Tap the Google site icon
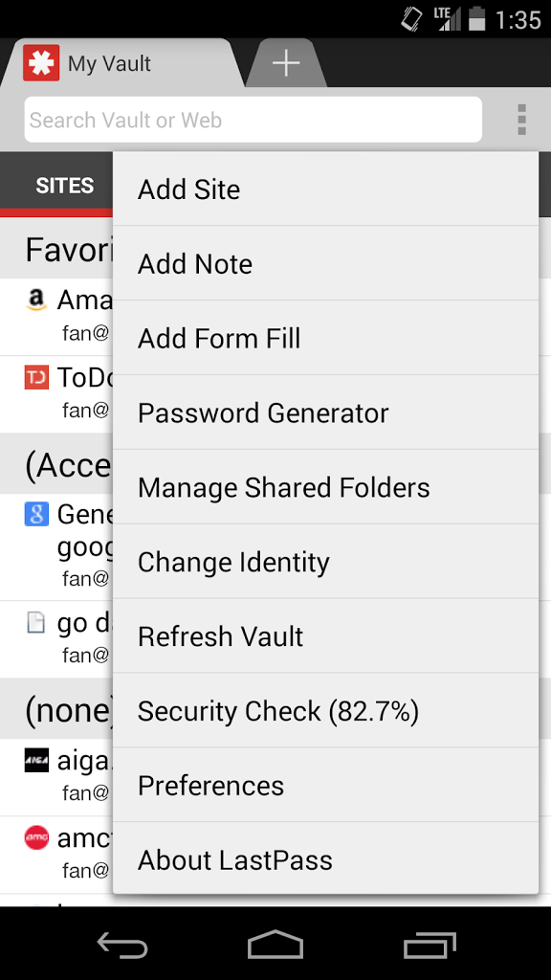 click(x=36, y=514)
